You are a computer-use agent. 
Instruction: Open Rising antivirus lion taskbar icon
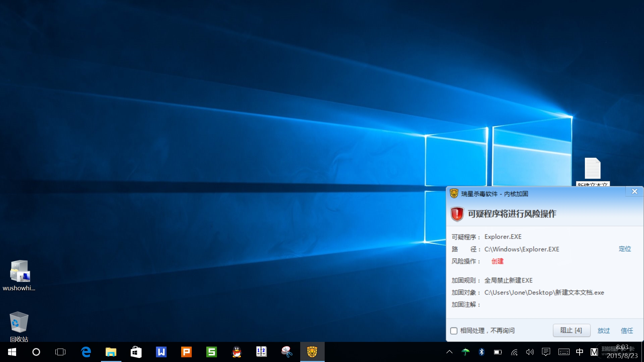pos(312,352)
